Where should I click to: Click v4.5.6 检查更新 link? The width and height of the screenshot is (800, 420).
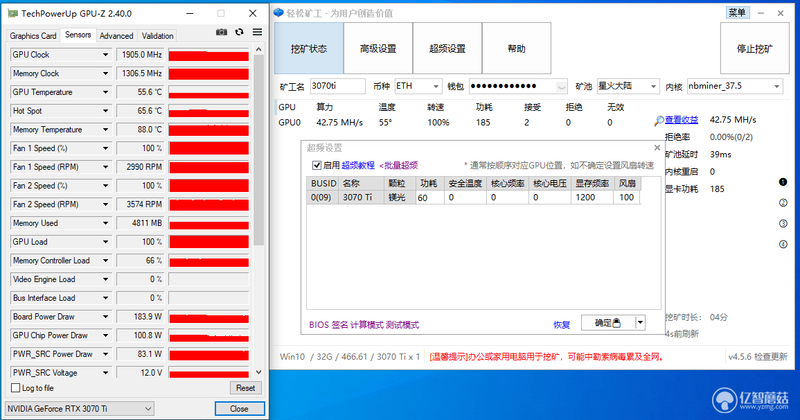(x=758, y=356)
